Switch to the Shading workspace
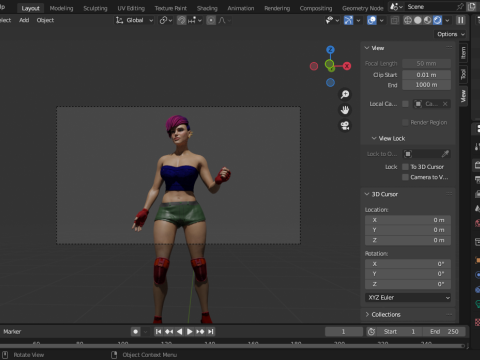Viewport: 480px width, 360px height. [207, 8]
